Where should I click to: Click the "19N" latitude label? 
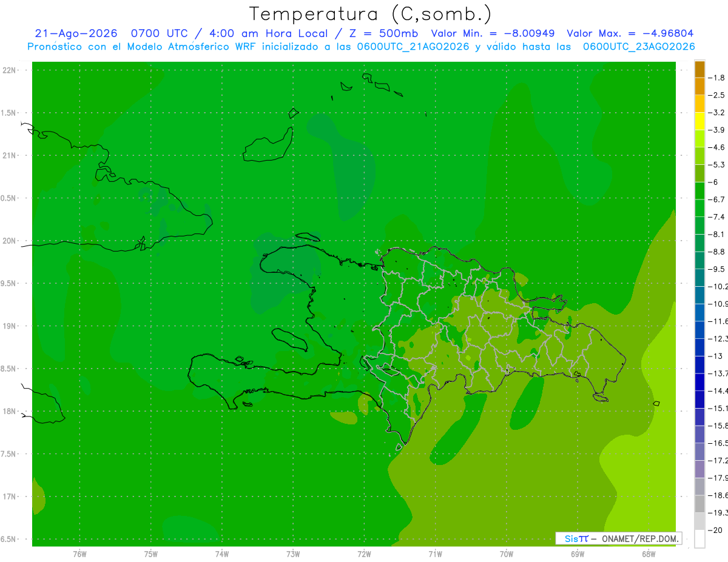tap(10, 326)
